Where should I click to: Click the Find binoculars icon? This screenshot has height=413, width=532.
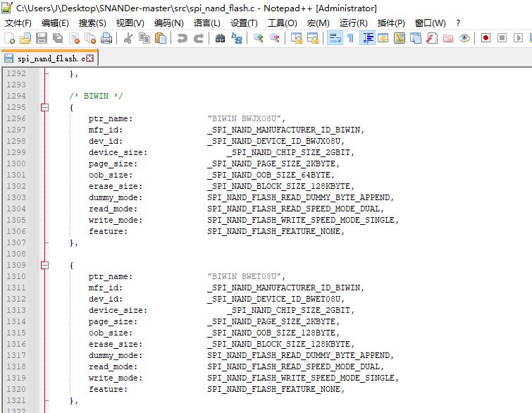221,38
